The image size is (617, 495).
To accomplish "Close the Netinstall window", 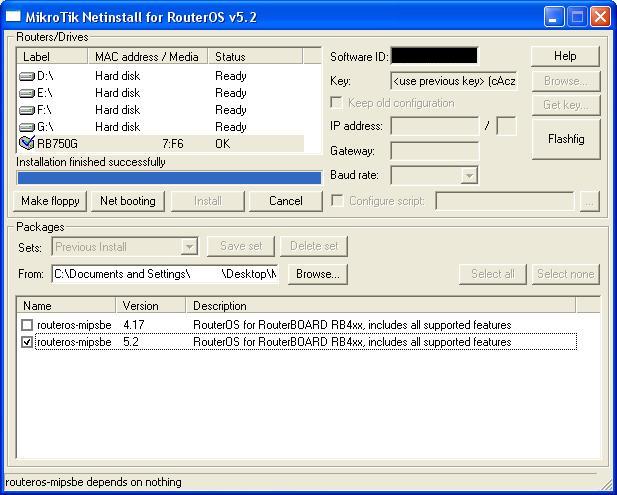I will coord(600,17).
